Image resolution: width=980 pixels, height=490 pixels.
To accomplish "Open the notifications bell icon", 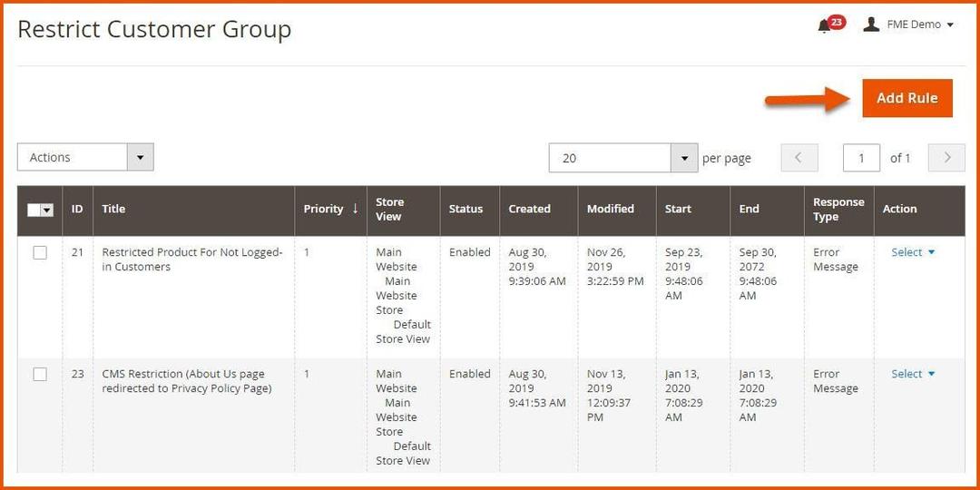I will (x=824, y=26).
